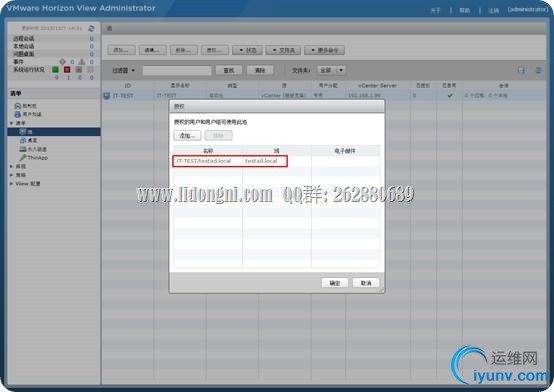Click the export table icon at top right

click(521, 70)
